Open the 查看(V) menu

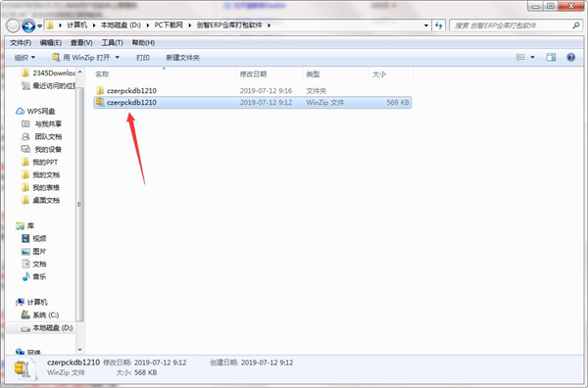click(81, 43)
